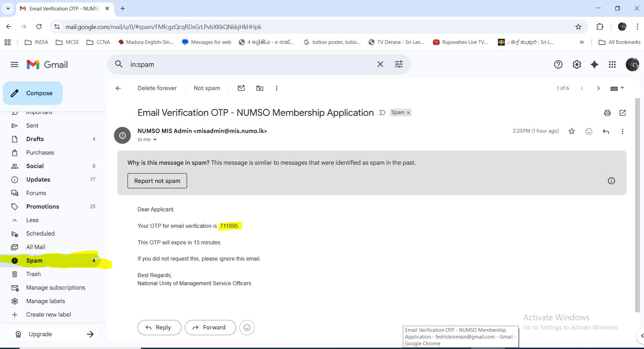Click inside the search mail field

(x=236, y=64)
